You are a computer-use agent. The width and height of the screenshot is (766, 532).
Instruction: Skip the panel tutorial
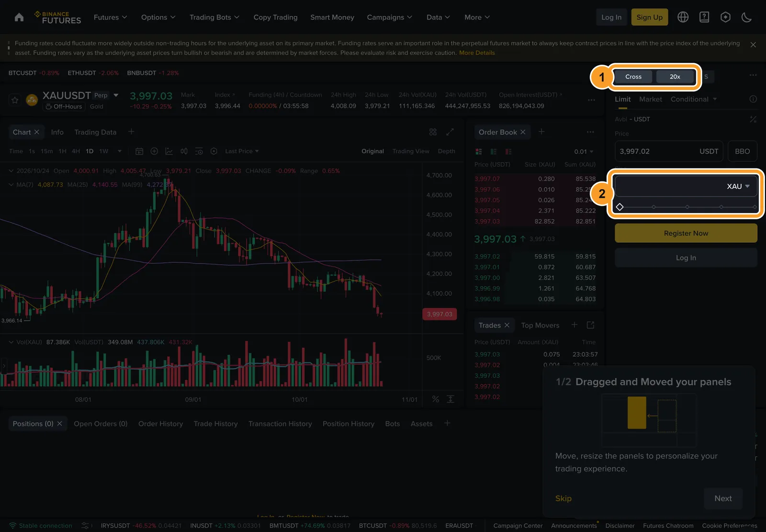pos(563,498)
